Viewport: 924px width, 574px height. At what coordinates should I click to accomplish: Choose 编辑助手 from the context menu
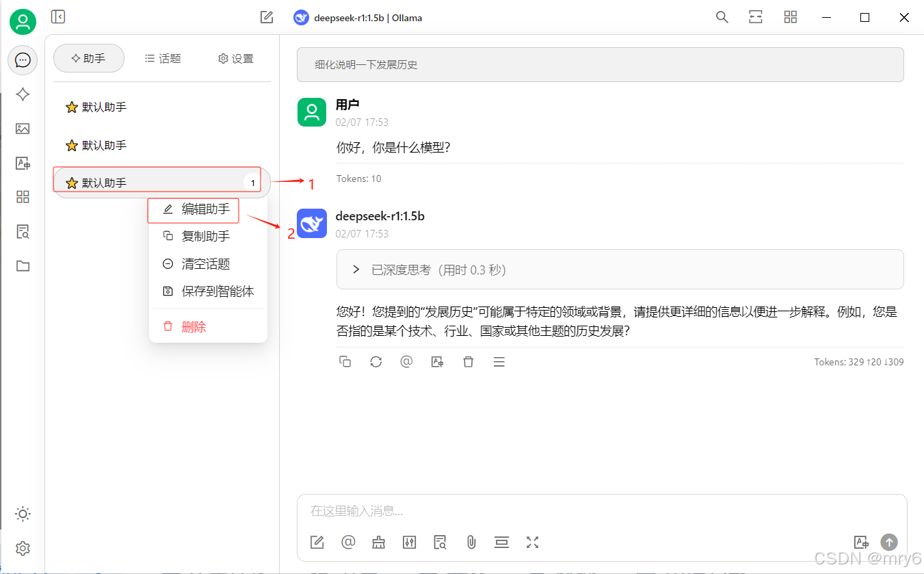pyautogui.click(x=208, y=209)
